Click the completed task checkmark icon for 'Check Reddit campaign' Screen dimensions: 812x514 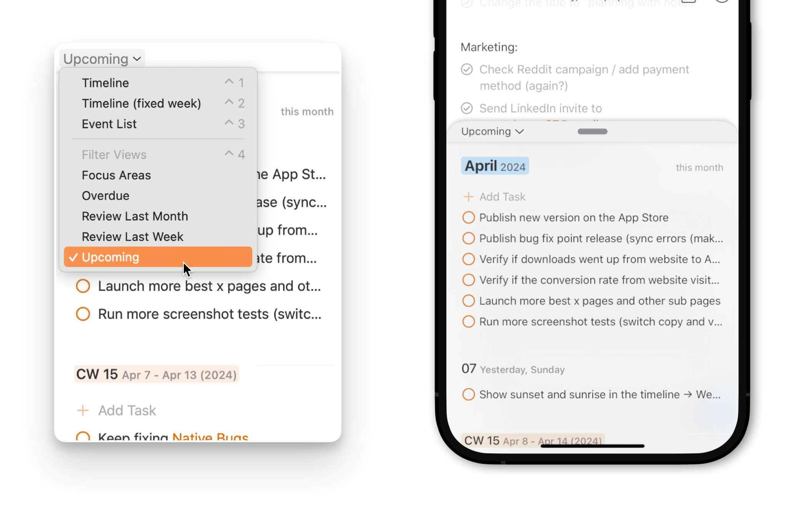(x=467, y=69)
